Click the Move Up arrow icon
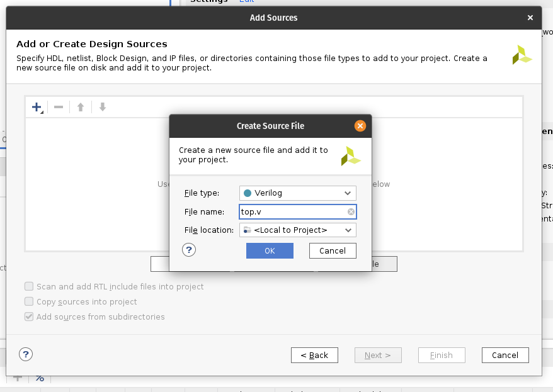Image resolution: width=553 pixels, height=392 pixels. coord(81,107)
